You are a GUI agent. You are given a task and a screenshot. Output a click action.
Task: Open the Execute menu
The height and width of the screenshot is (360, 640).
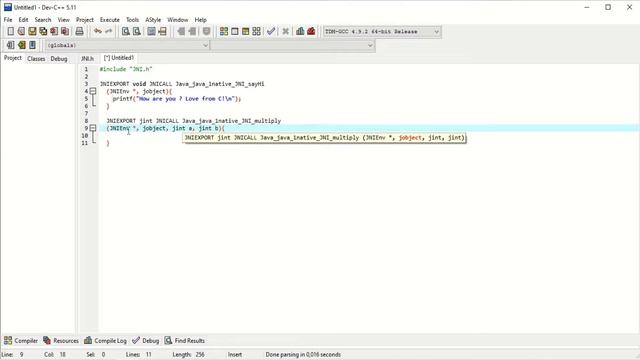pos(110,20)
